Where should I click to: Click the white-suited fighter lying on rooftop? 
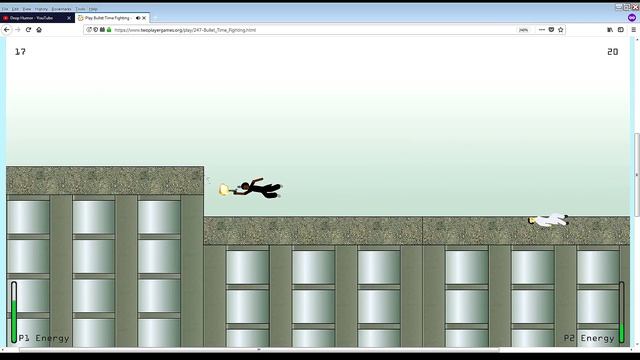[x=548, y=220]
